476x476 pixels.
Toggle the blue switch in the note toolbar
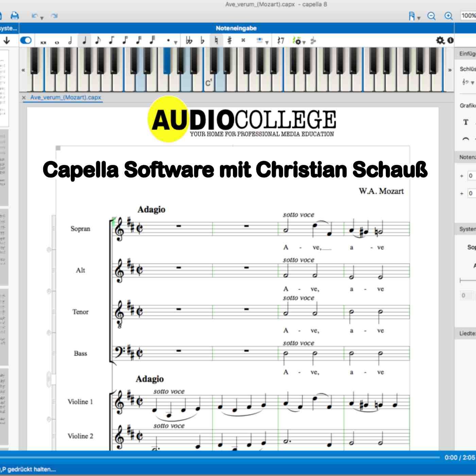coord(27,40)
